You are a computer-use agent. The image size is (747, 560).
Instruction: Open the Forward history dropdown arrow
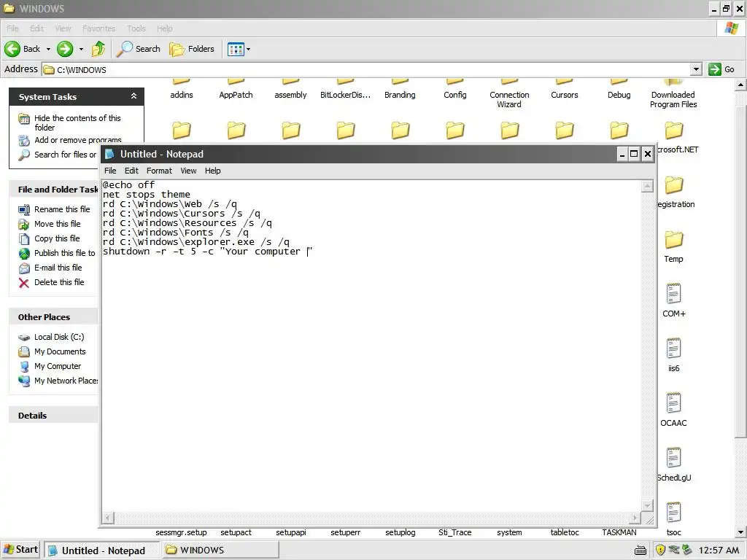(x=81, y=49)
